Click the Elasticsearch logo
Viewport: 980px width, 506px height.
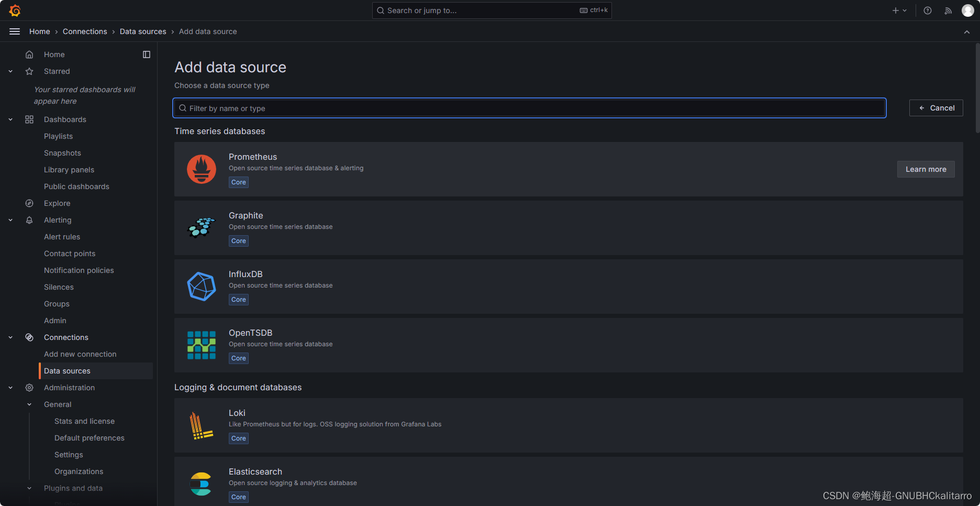pyautogui.click(x=202, y=484)
